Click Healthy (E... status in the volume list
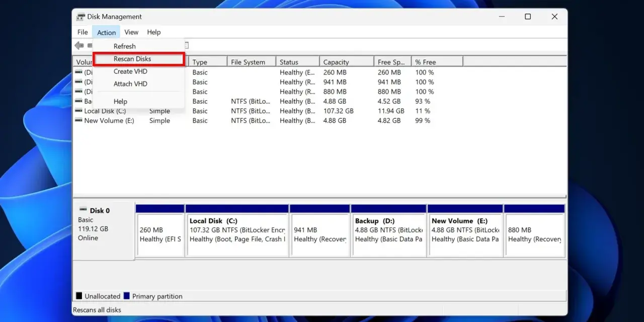 coord(297,72)
